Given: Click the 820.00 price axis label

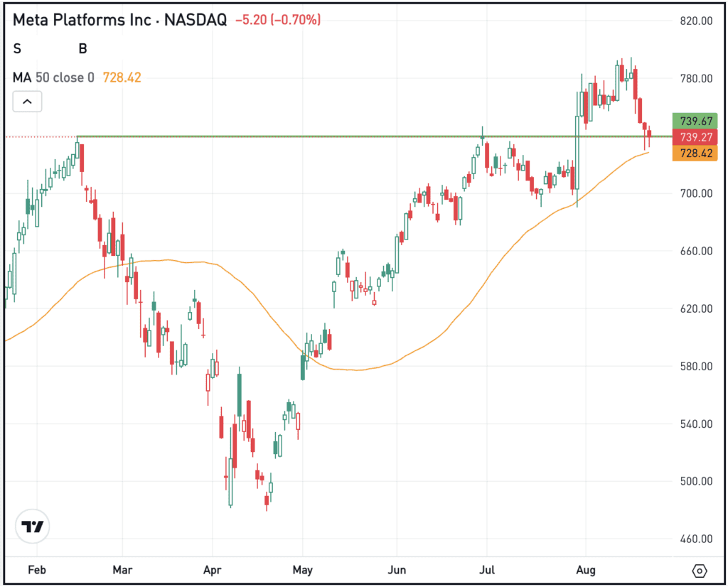Looking at the screenshot, I should pos(696,21).
